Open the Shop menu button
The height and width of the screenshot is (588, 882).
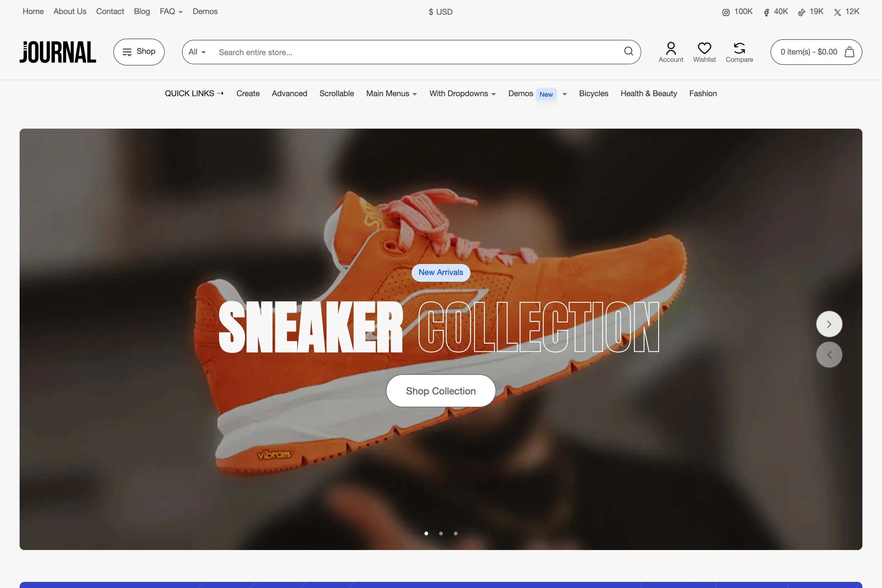(x=139, y=52)
